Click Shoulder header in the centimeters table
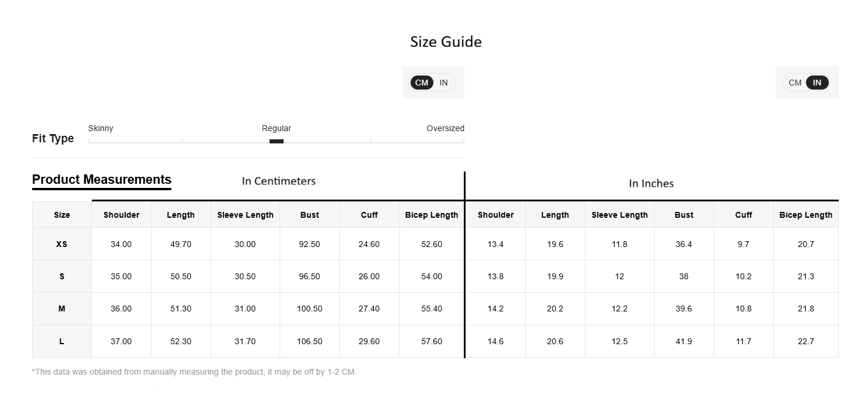Viewport: 868px width, 408px height. tap(121, 215)
